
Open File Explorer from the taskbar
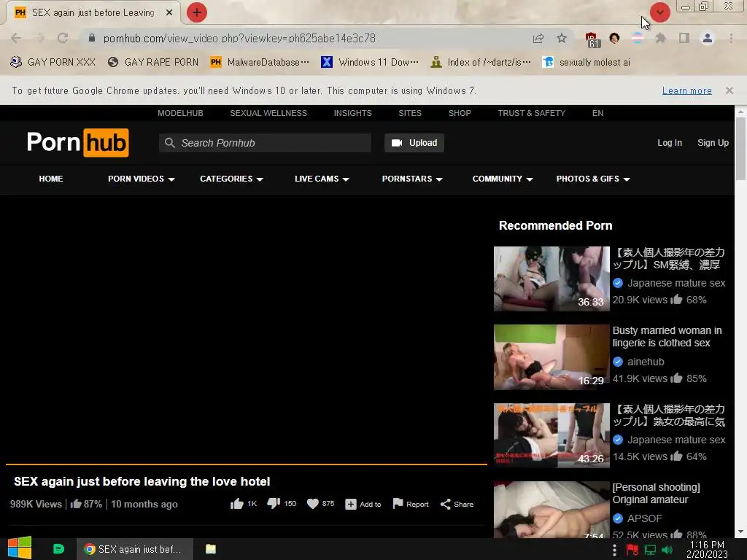click(211, 549)
